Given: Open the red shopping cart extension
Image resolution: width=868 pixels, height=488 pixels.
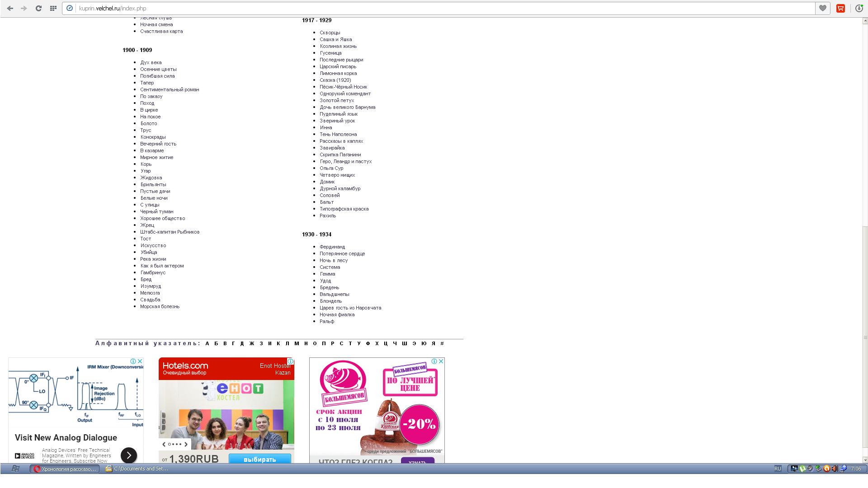Looking at the screenshot, I should point(840,8).
